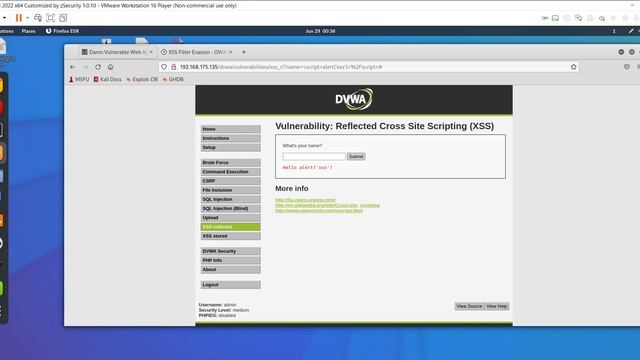Open the Firefox account icon in toolbar

[627, 67]
